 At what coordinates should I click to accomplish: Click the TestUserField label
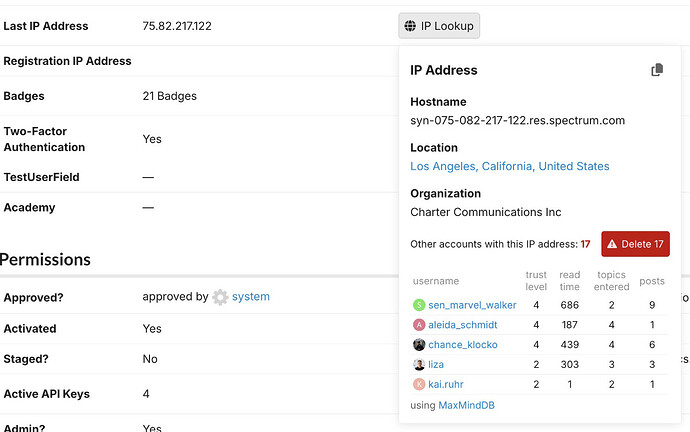pyautogui.click(x=41, y=177)
